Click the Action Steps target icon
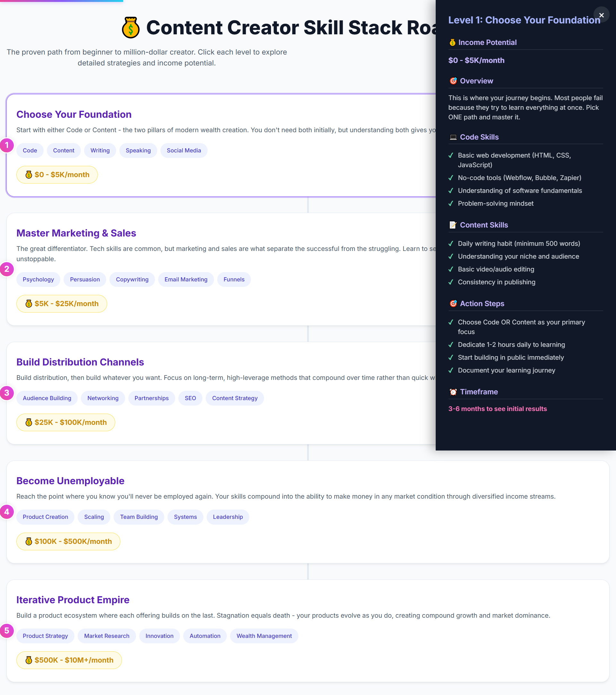Viewport: 616px width, 695px height. coord(453,303)
